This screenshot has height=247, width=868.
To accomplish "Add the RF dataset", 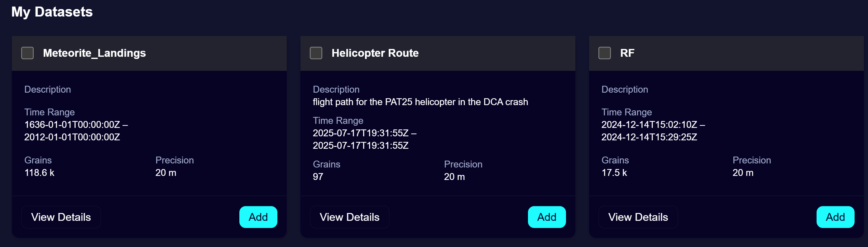I will [835, 217].
